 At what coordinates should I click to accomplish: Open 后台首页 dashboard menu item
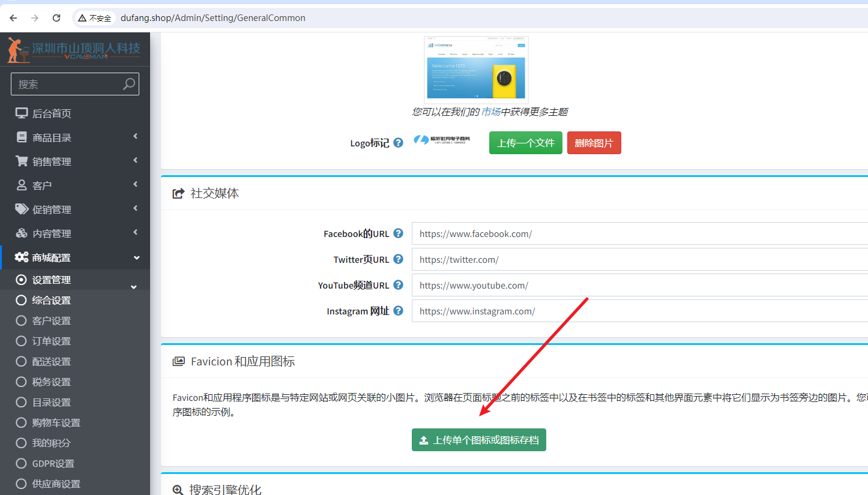coord(52,113)
